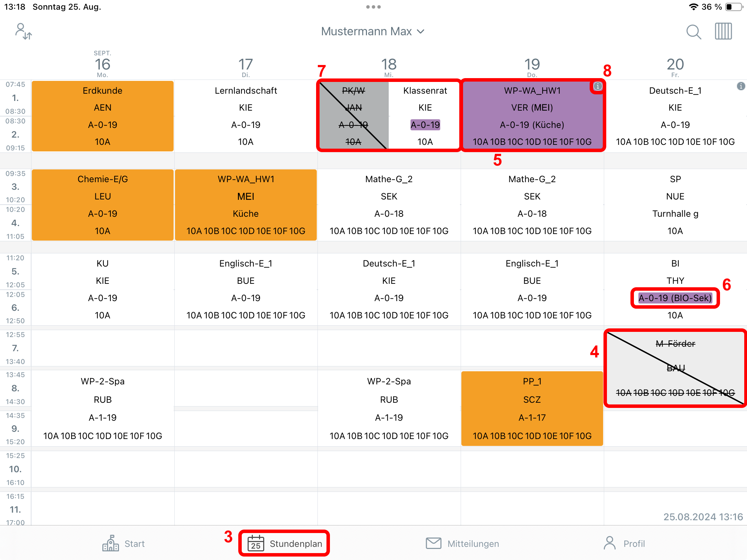Tap the Profil person icon
The image size is (747, 560).
click(610, 543)
